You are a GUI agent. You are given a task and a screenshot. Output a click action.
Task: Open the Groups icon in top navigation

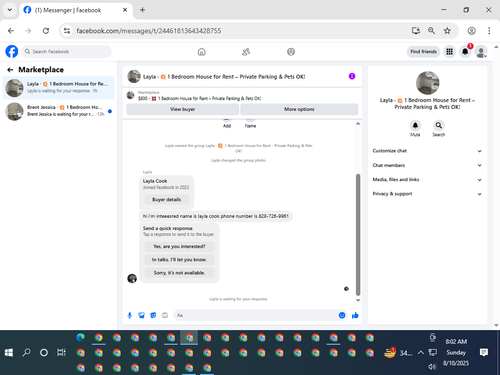click(x=291, y=52)
